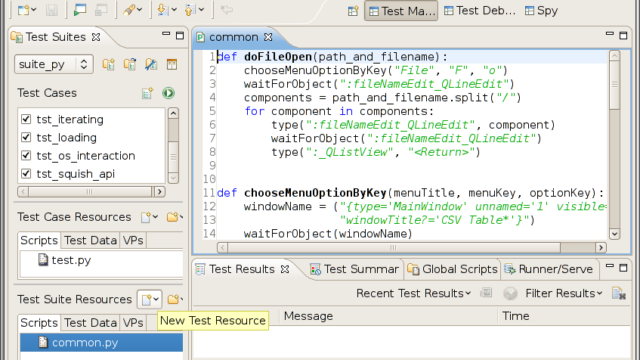Select VPs tab under Test Case Resources
Image resolution: width=640 pixels, height=360 pixels.
pos(133,240)
